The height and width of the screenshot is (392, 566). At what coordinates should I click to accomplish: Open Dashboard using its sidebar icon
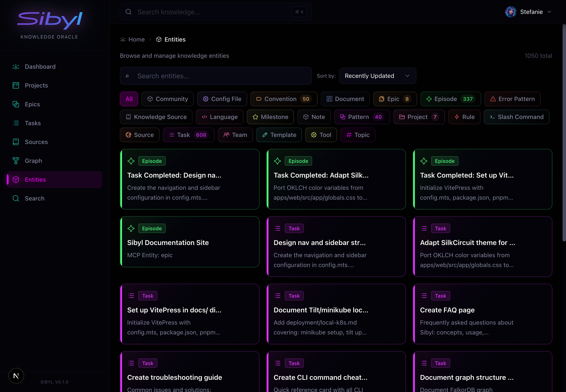click(16, 67)
